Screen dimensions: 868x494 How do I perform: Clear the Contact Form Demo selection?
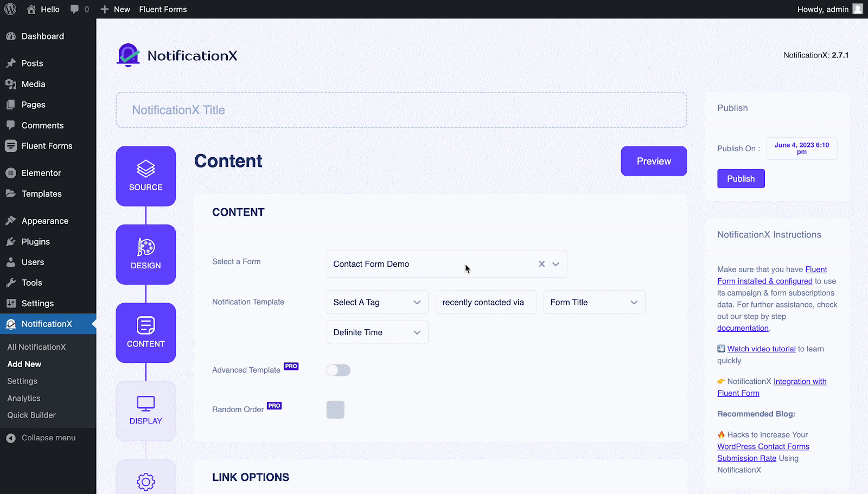(x=541, y=264)
